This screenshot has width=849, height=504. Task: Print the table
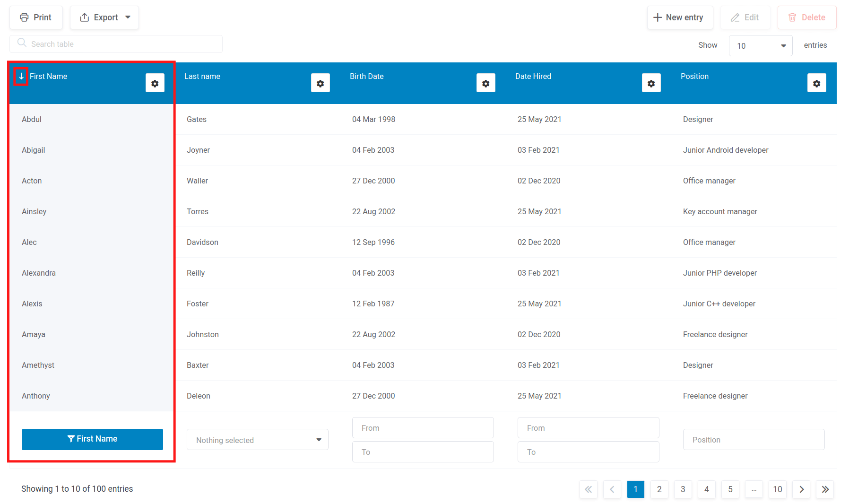[36, 17]
